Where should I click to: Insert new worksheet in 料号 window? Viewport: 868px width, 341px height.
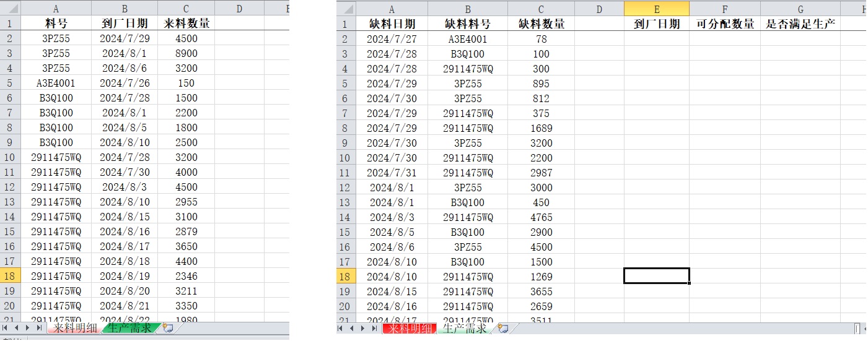tap(167, 328)
